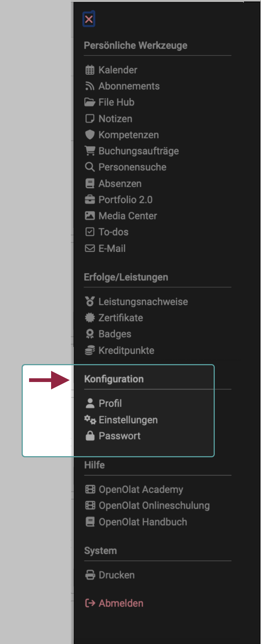This screenshot has width=261, height=644.
Task: Select the Abonnements feed icon
Action: 90,86
